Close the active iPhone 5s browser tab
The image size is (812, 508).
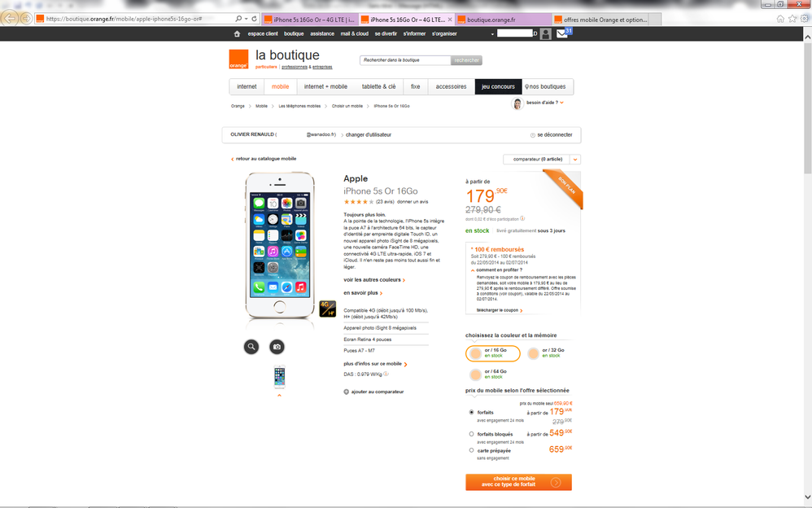pos(449,20)
